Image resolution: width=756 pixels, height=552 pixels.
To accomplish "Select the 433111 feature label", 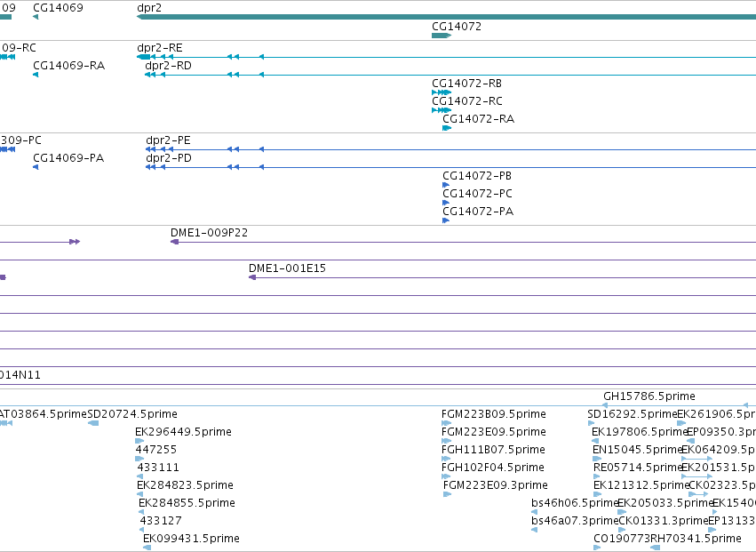I will pos(158,468).
